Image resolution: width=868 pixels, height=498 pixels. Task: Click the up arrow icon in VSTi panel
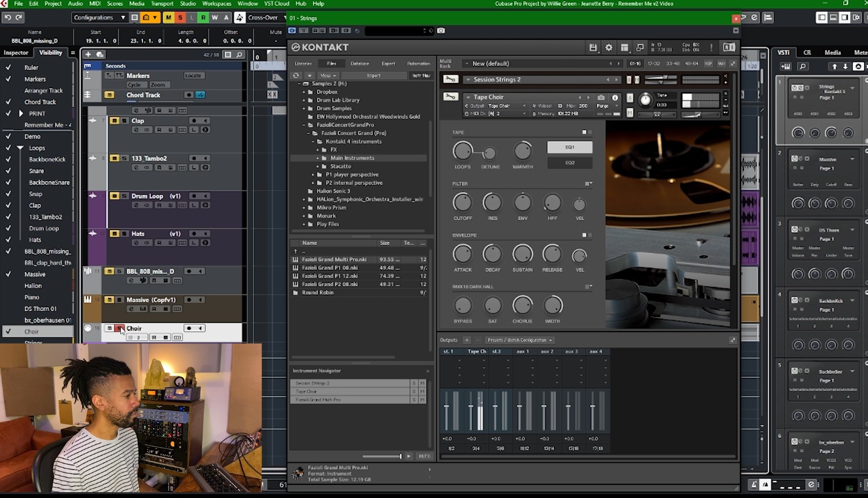click(x=834, y=67)
